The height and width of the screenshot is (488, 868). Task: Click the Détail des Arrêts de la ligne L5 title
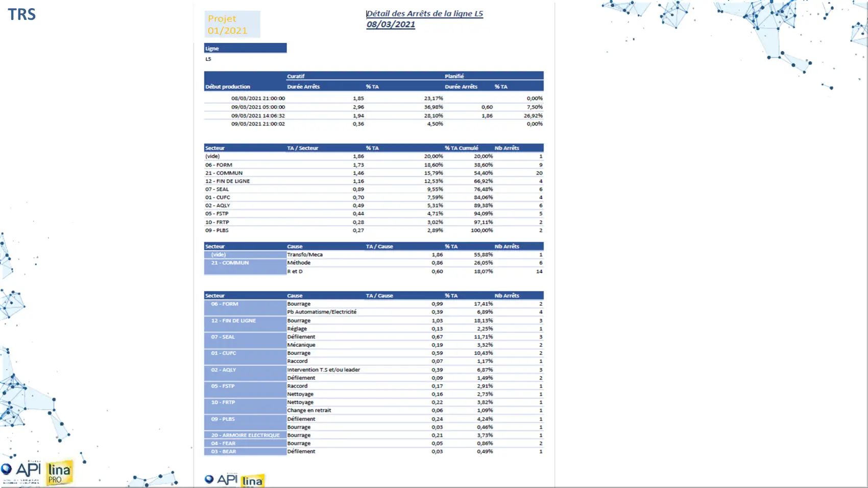click(424, 14)
